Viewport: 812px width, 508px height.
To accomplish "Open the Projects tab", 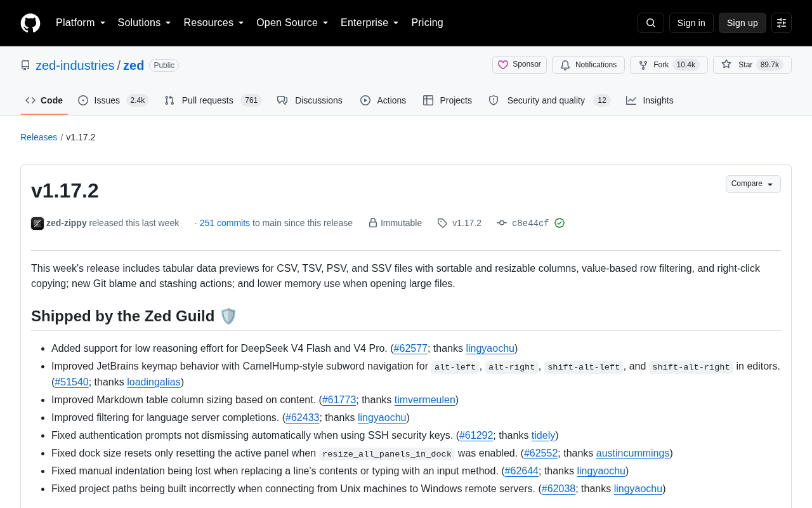I will 447,100.
